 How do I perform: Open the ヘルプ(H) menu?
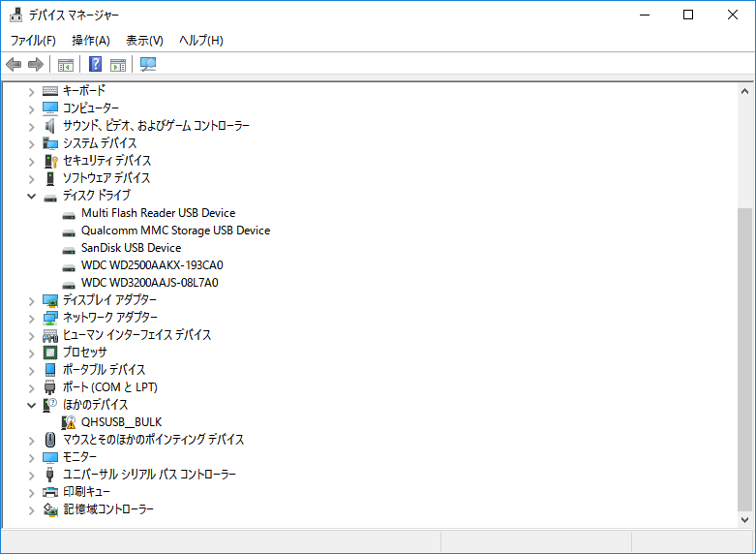pos(201,40)
